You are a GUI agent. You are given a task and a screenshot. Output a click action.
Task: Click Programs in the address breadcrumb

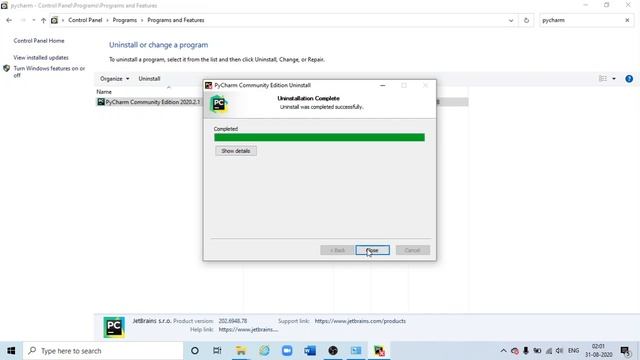(x=124, y=20)
